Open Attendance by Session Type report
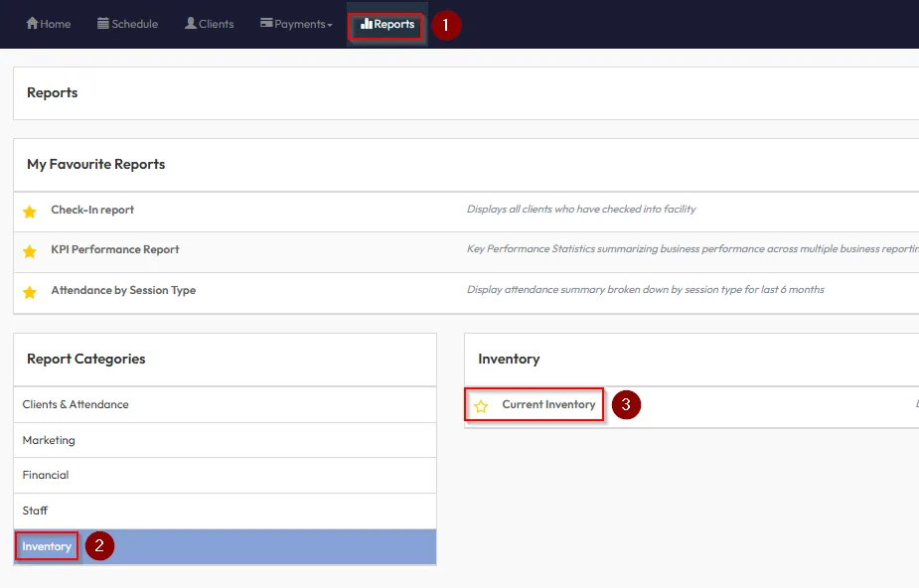Screen dimensions: 919x588 [x=123, y=291]
